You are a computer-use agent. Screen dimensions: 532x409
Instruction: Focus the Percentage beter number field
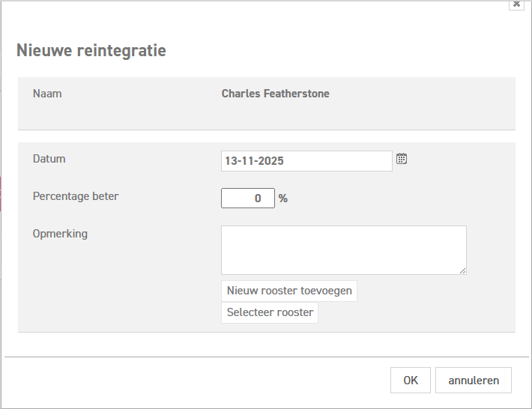[247, 199]
